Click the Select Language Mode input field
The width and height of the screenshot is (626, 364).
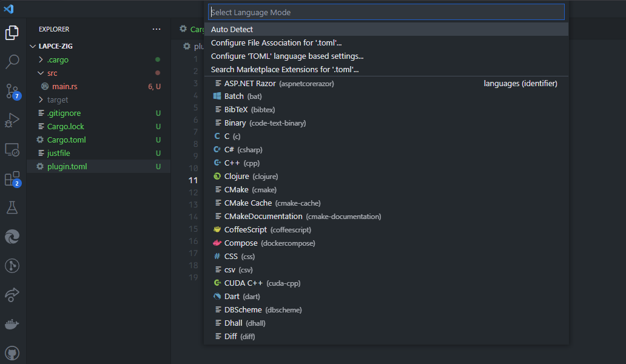point(386,12)
